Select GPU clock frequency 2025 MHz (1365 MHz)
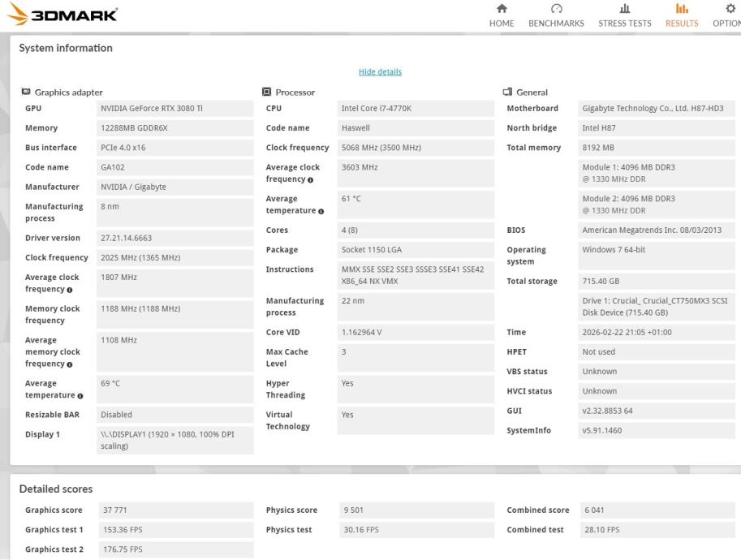 (x=174, y=257)
